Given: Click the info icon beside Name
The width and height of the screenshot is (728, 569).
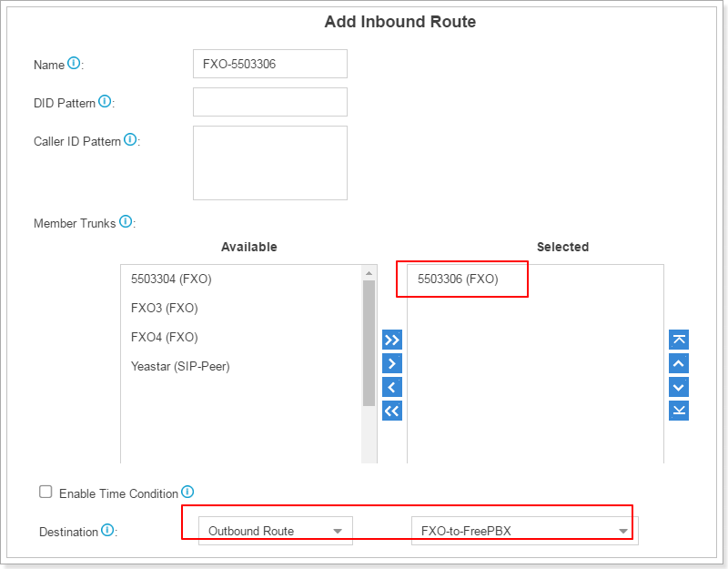Looking at the screenshot, I should [74, 64].
